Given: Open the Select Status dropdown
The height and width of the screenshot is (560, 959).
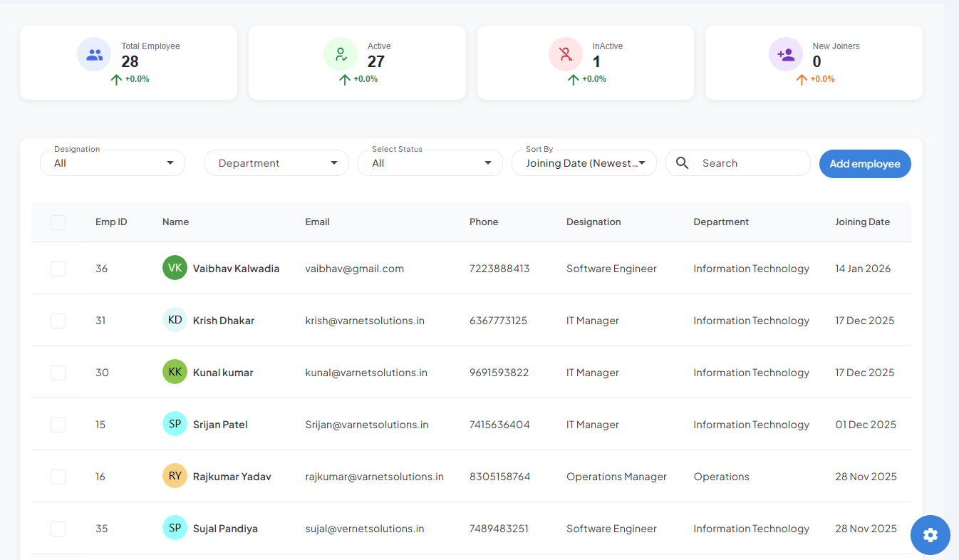Looking at the screenshot, I should pos(430,163).
